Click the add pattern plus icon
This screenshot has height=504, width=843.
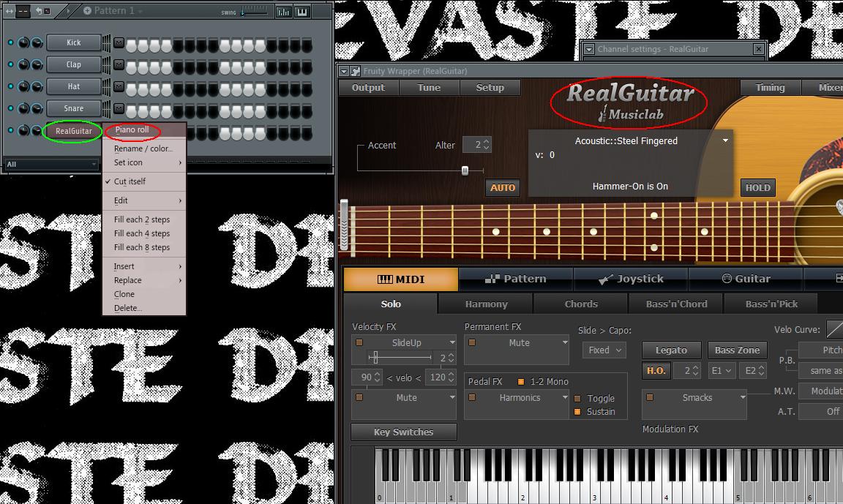pos(87,10)
